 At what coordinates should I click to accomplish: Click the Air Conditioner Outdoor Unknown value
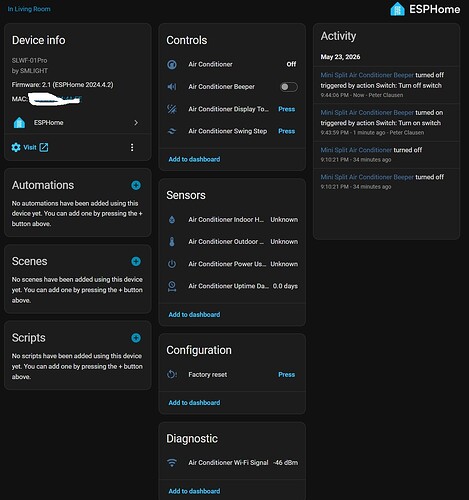point(284,242)
